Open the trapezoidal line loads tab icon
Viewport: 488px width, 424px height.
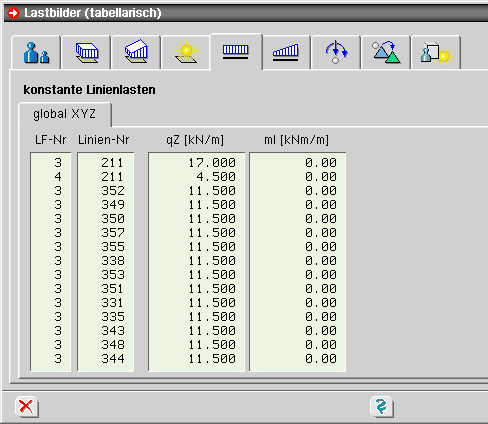pos(286,53)
